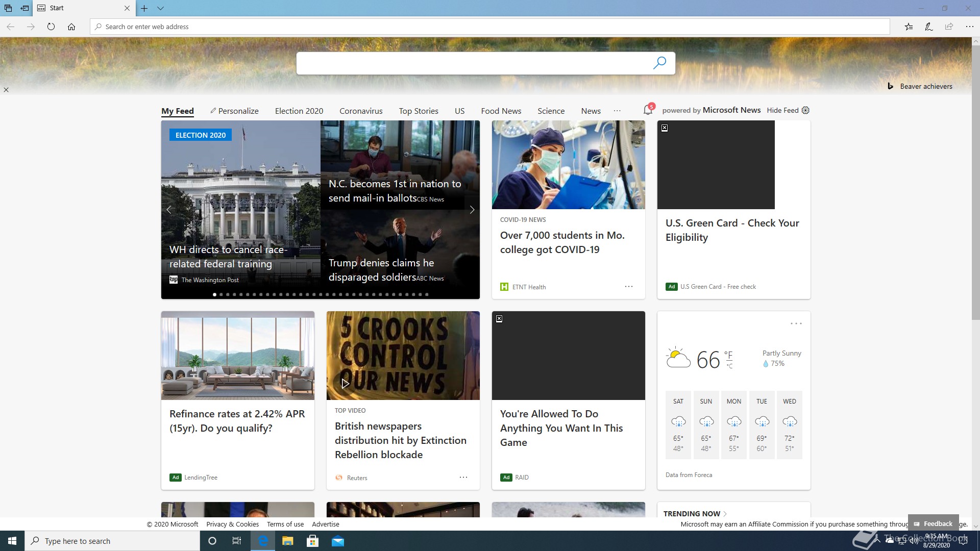Open the Food News tab
This screenshot has height=551, width=980.
(501, 111)
